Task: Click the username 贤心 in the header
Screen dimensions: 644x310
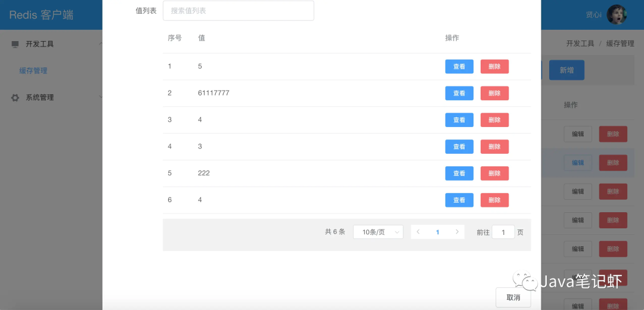Action: point(593,15)
